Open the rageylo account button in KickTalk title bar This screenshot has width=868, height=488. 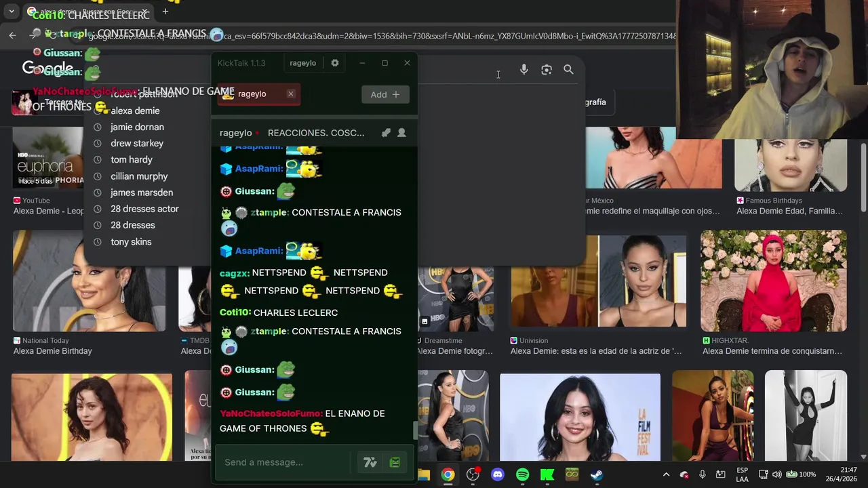point(302,63)
